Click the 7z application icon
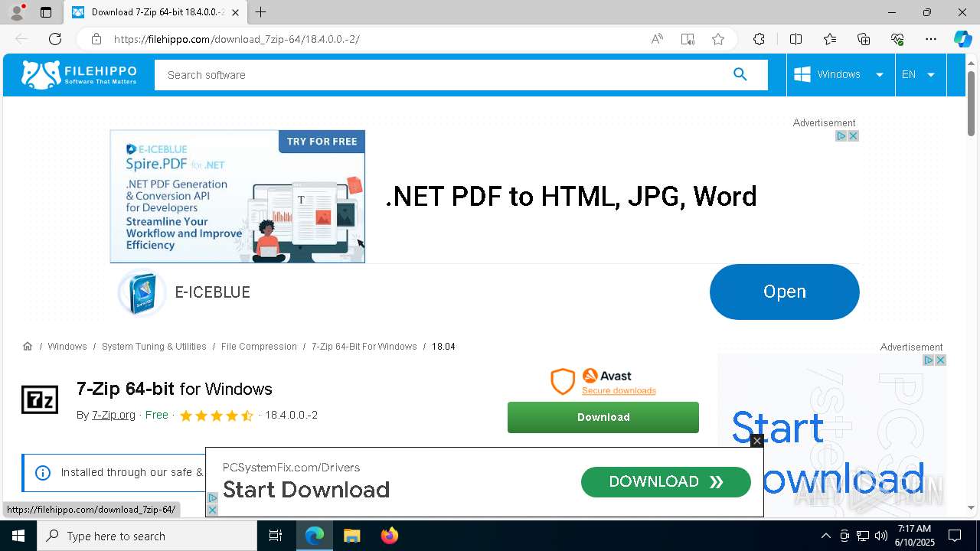 click(40, 400)
